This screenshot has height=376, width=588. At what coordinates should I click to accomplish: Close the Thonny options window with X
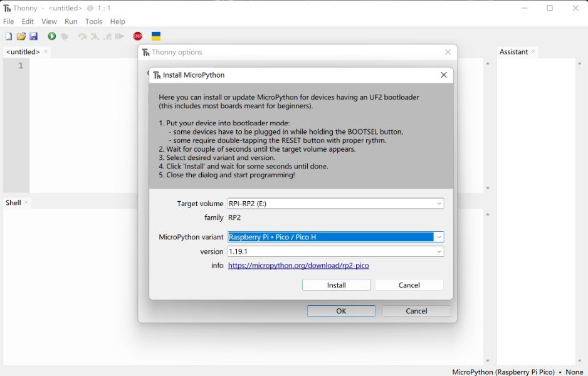[x=448, y=52]
